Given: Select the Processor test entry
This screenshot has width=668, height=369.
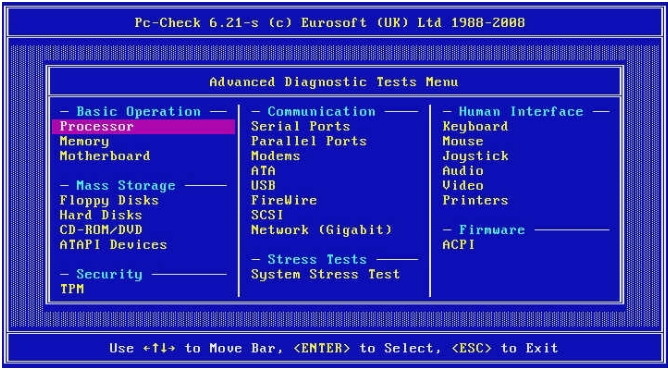Looking at the screenshot, I should click(x=144, y=127).
